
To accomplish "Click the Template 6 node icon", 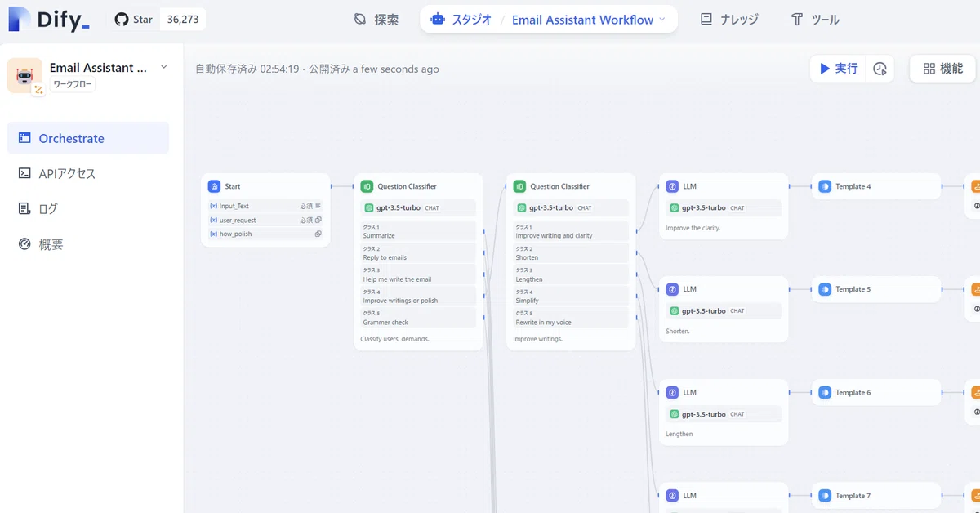I will pyautogui.click(x=825, y=392).
